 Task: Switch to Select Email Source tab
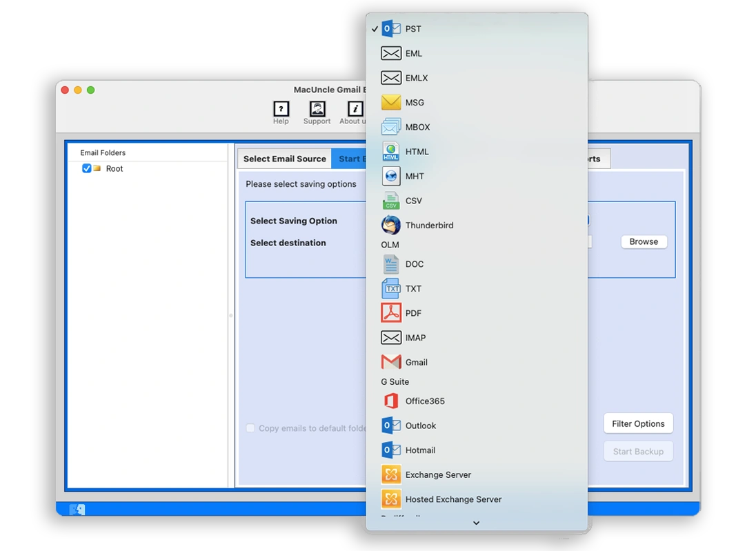284,159
